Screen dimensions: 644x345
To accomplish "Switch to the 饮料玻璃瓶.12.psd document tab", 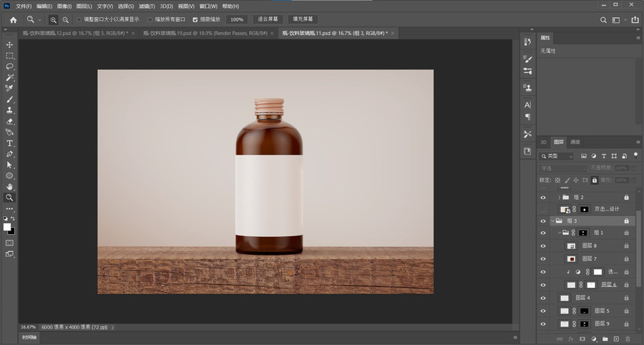I will [76, 33].
